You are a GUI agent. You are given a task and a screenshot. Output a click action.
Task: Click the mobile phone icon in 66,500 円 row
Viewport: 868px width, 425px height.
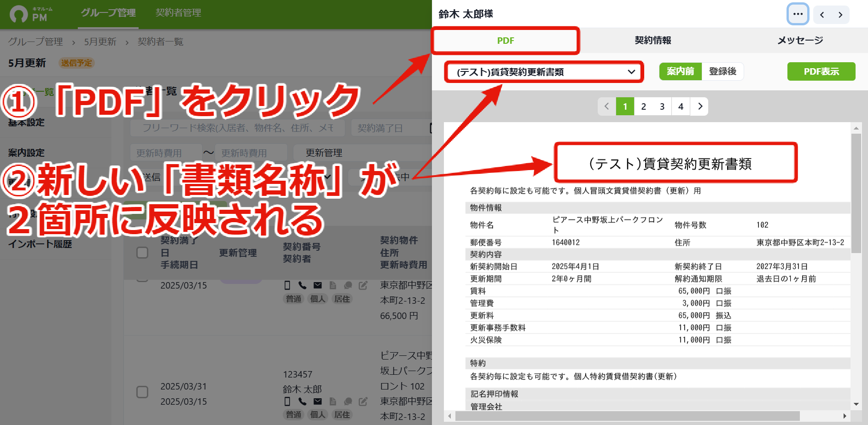(287, 285)
